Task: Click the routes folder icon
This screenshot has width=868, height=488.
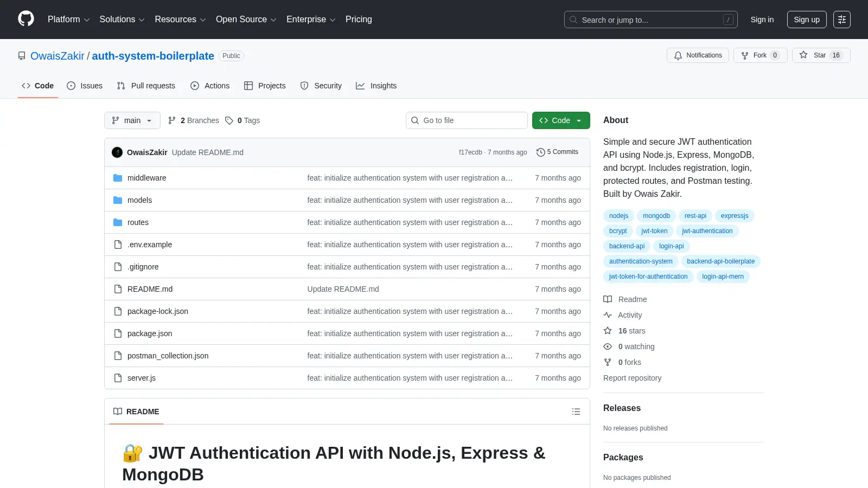Action: 118,222
